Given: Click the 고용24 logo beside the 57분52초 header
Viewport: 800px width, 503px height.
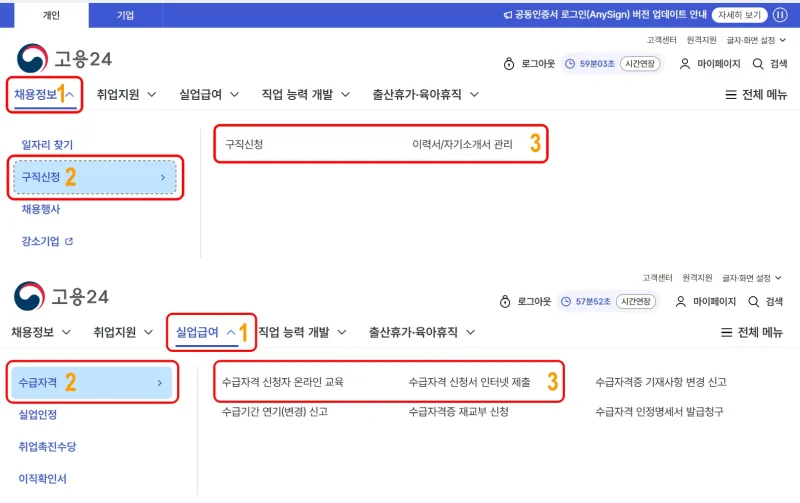Looking at the screenshot, I should point(61,296).
